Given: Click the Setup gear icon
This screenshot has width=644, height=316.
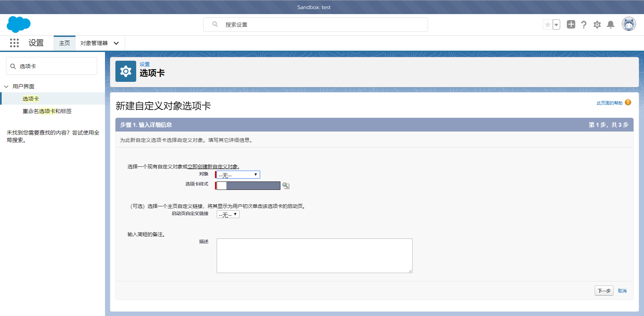Looking at the screenshot, I should (x=597, y=24).
